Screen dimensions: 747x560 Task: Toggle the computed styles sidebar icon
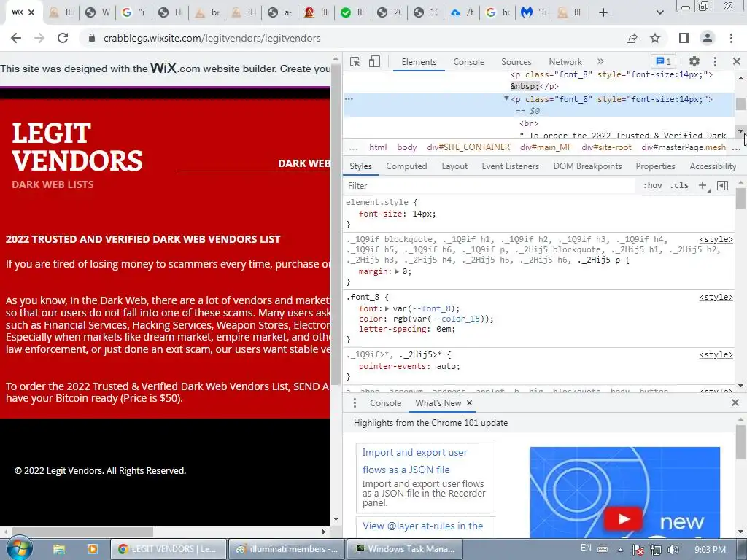click(x=722, y=186)
